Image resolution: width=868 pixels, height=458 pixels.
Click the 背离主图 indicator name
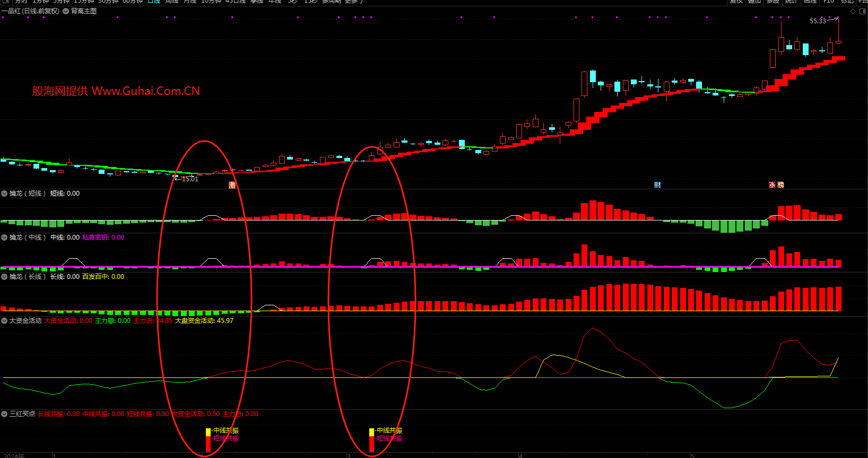[84, 11]
